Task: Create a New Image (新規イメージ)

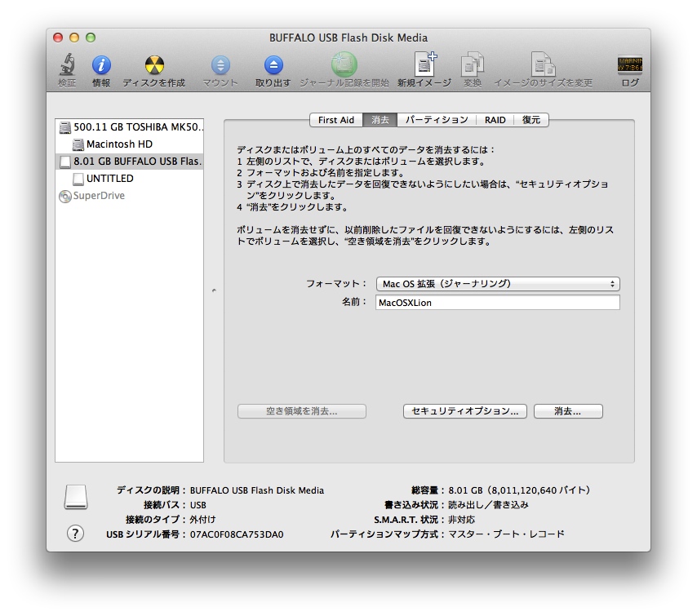Action: coord(425,64)
